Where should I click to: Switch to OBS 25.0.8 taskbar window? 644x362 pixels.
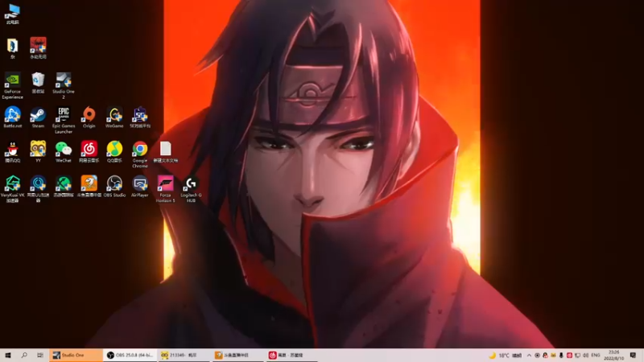(130, 355)
